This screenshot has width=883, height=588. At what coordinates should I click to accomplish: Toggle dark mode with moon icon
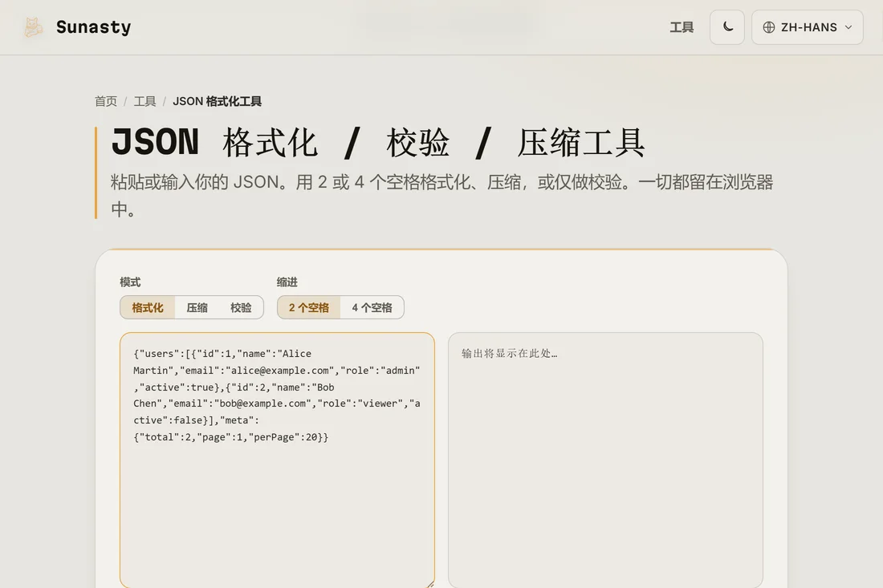(x=727, y=27)
